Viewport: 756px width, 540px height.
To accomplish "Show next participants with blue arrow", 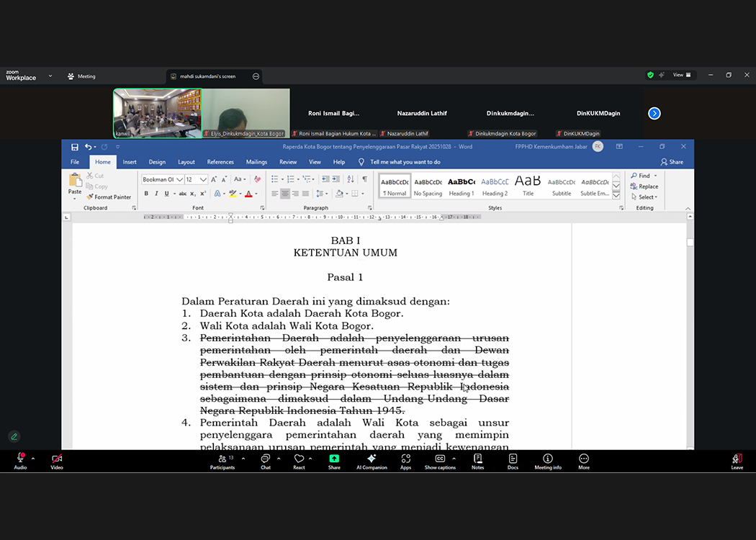I will 654,113.
